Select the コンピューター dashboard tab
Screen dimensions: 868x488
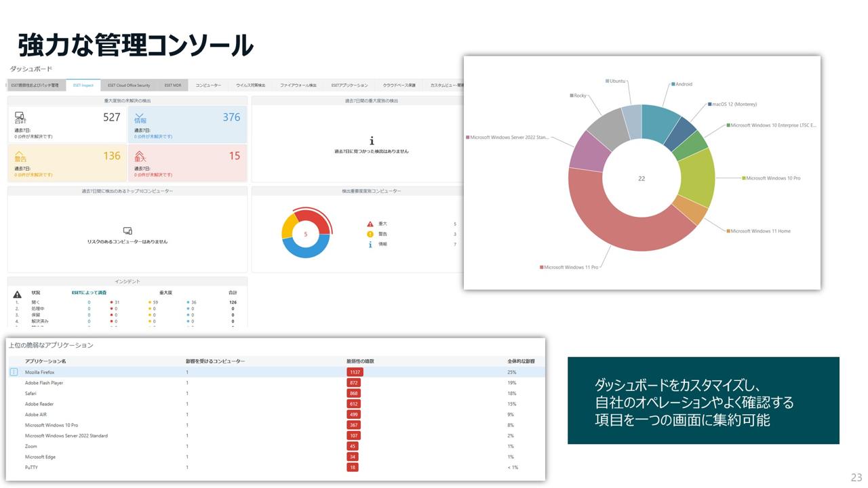208,85
